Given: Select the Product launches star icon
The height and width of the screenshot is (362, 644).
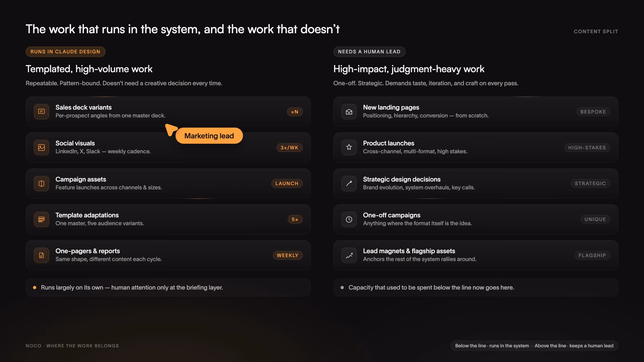Looking at the screenshot, I should (349, 148).
